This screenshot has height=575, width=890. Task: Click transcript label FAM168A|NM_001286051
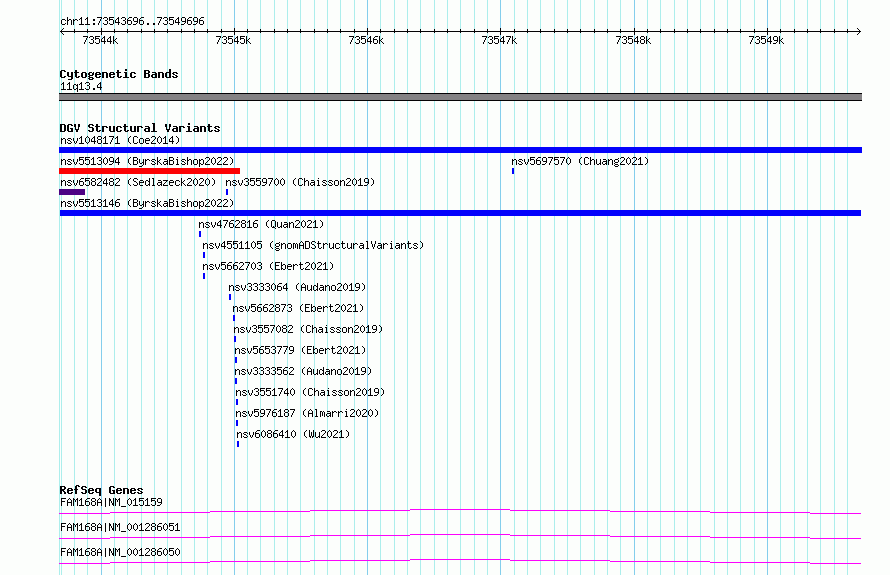[x=120, y=527]
